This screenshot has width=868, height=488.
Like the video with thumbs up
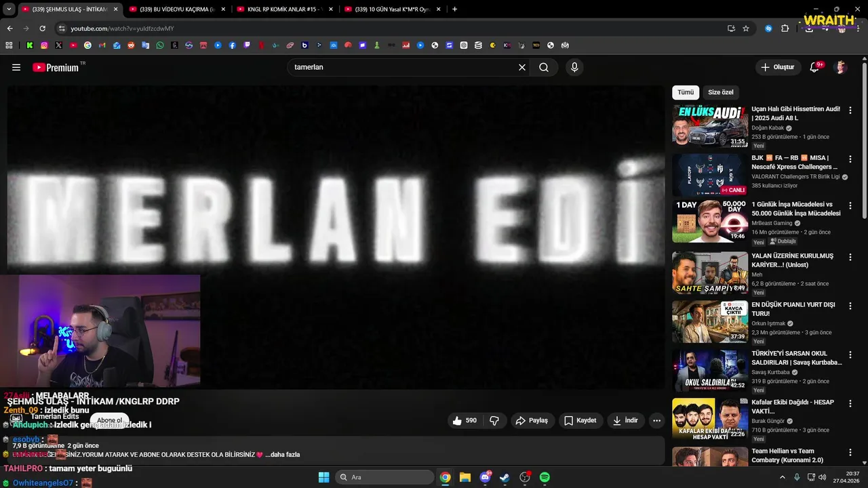point(465,420)
